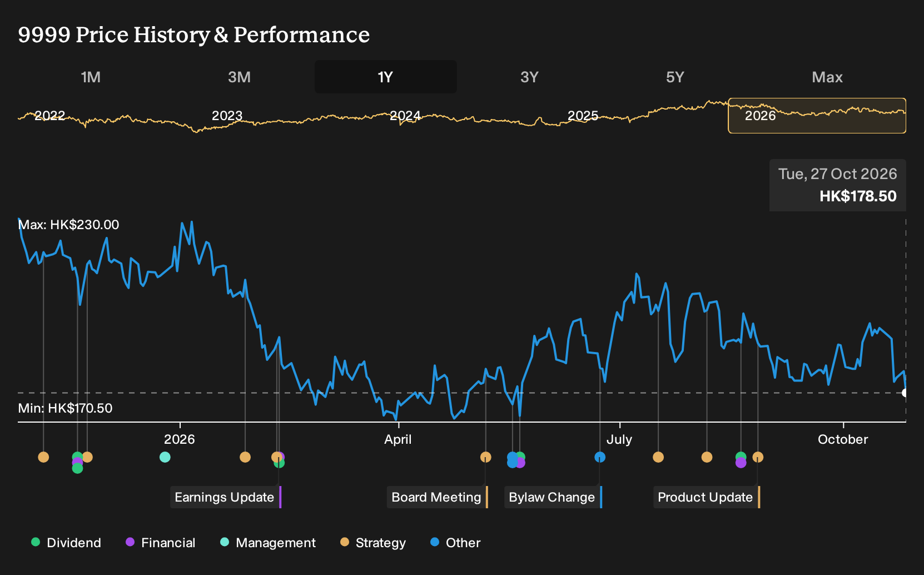This screenshot has height=575, width=924.
Task: Jump to 2025 in the overview timeline
Action: (583, 116)
